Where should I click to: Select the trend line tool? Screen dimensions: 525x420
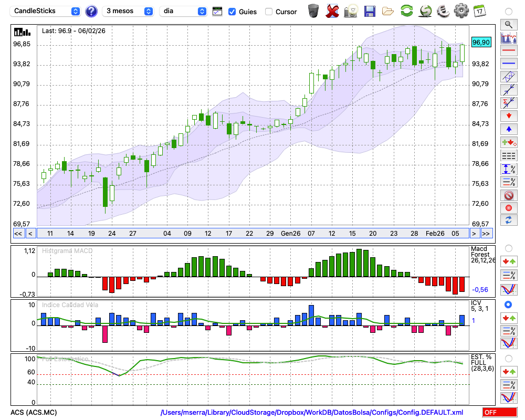coord(509,90)
